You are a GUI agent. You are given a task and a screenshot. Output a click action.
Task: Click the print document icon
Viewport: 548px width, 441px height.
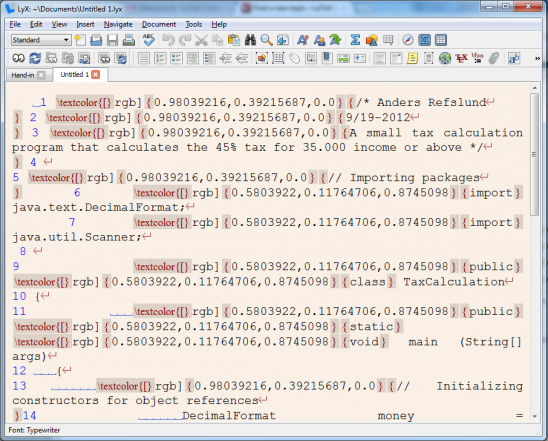click(129, 40)
